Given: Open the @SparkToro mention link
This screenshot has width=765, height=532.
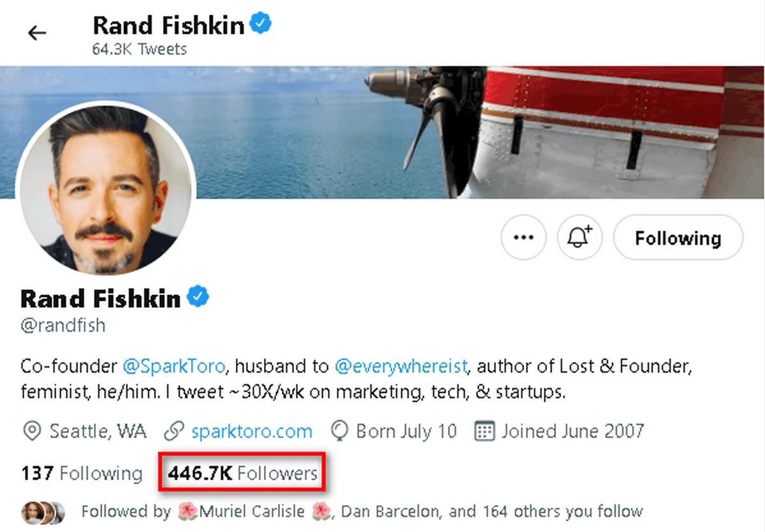Looking at the screenshot, I should click(173, 366).
